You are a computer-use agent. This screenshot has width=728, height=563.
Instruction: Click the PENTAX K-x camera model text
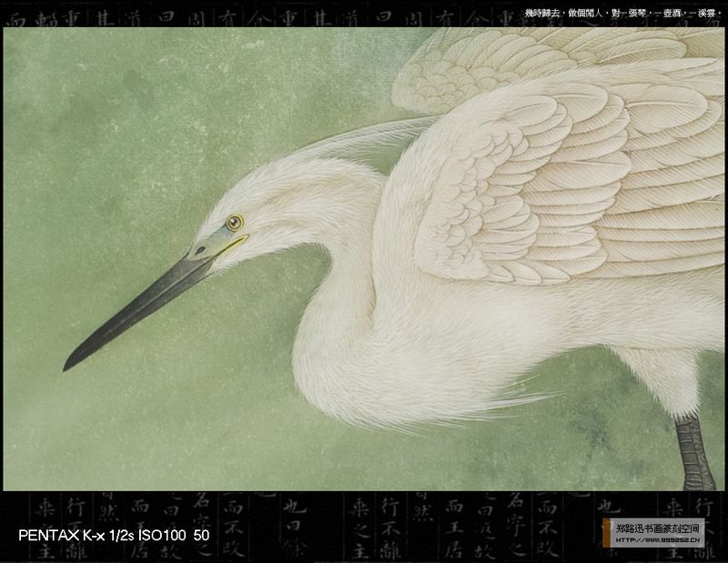(x=61, y=536)
